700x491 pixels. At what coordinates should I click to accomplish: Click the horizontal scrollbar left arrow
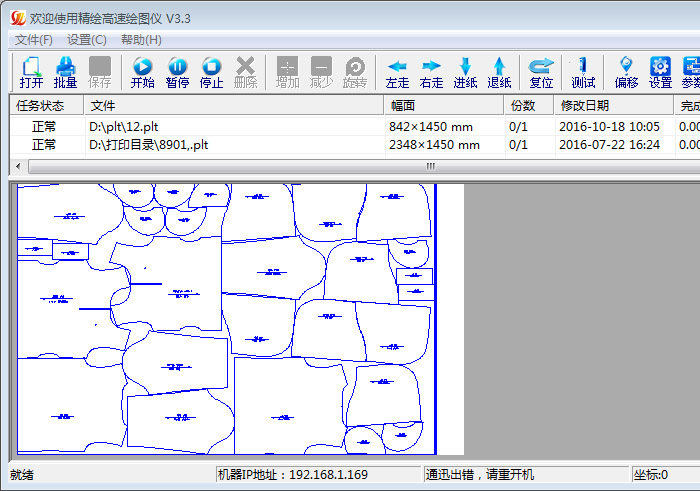18,166
